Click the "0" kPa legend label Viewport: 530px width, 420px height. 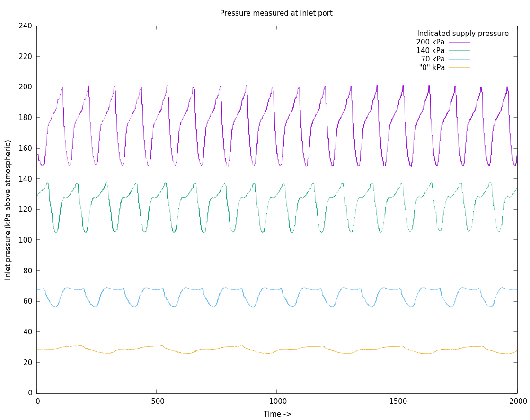point(432,68)
